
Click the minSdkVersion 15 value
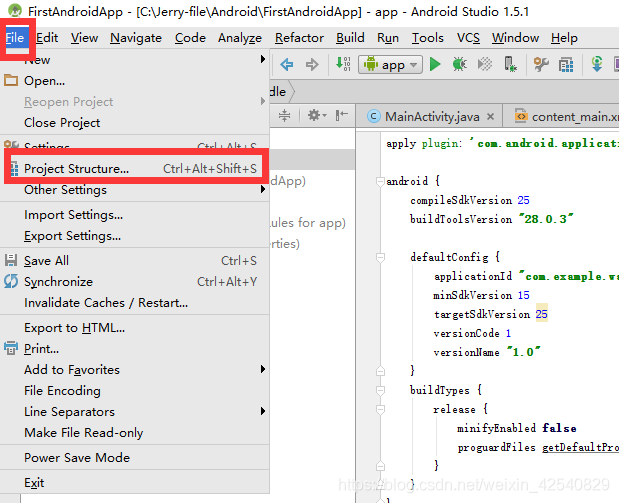pos(523,295)
